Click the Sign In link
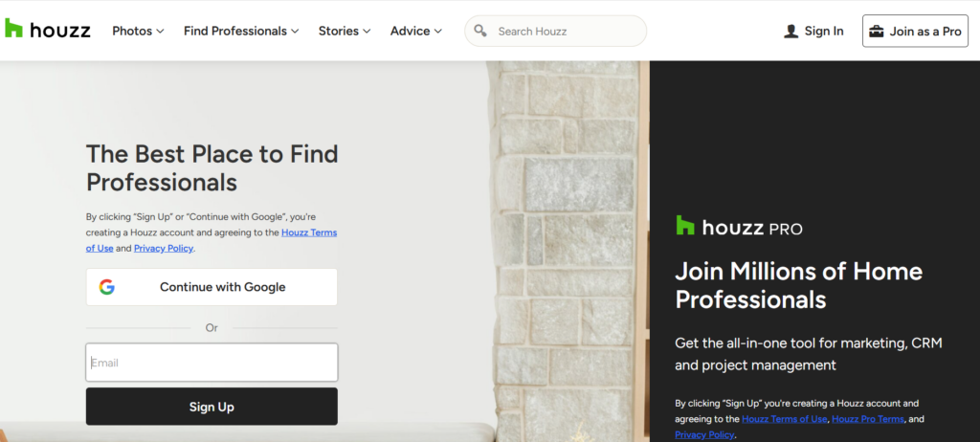Image resolution: width=980 pixels, height=442 pixels. (x=813, y=32)
